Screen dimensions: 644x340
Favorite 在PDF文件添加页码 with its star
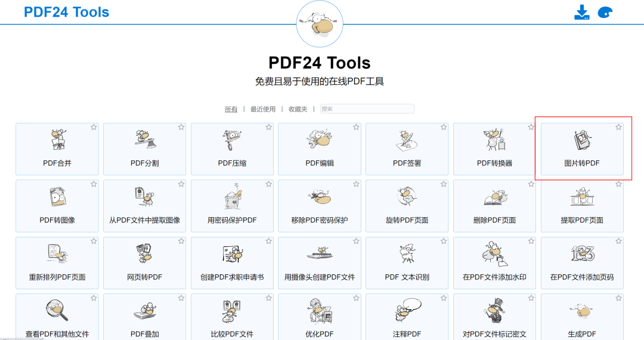coord(618,242)
